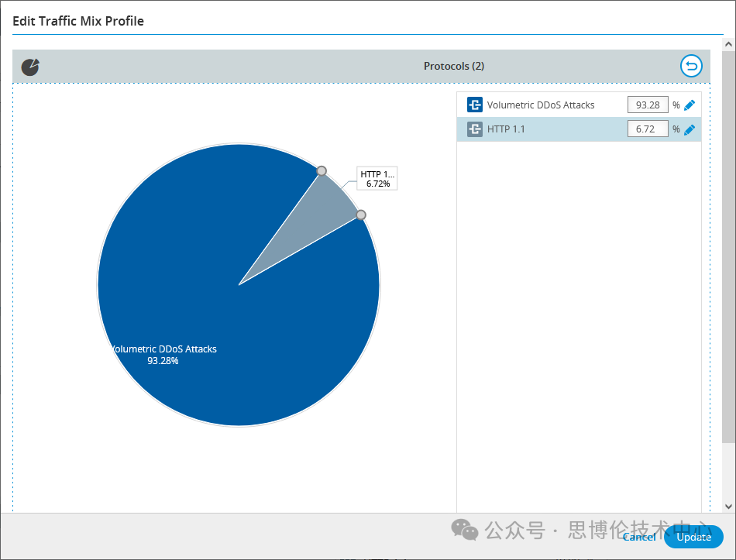This screenshot has width=736, height=560.
Task: Click the vertical scrollbar thumb
Action: (x=728, y=248)
